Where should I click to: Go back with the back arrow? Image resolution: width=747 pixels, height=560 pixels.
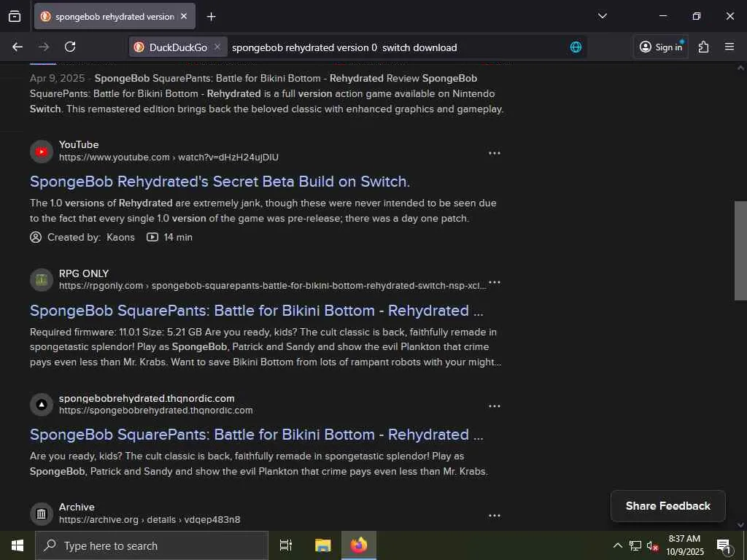[18, 47]
